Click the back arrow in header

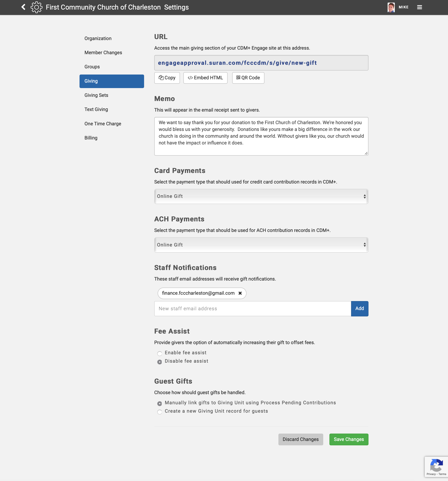(x=24, y=7)
